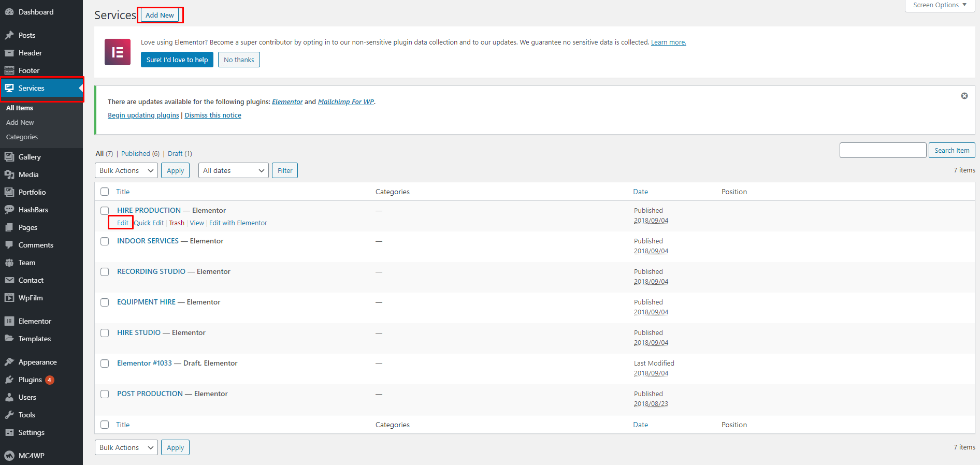Image resolution: width=980 pixels, height=465 pixels.
Task: Expand the Screen Options panel
Action: 940,5
